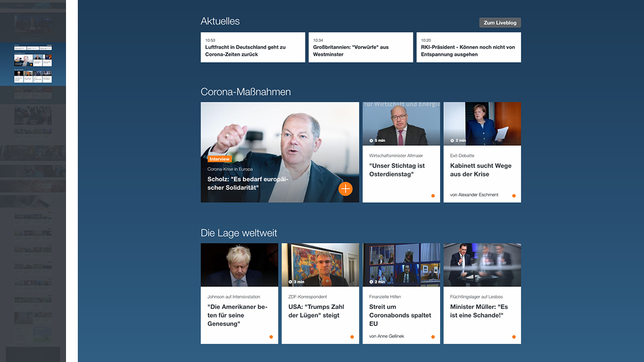Click orange dot on Kabinett card
The width and height of the screenshot is (644, 362).
[x=514, y=196]
